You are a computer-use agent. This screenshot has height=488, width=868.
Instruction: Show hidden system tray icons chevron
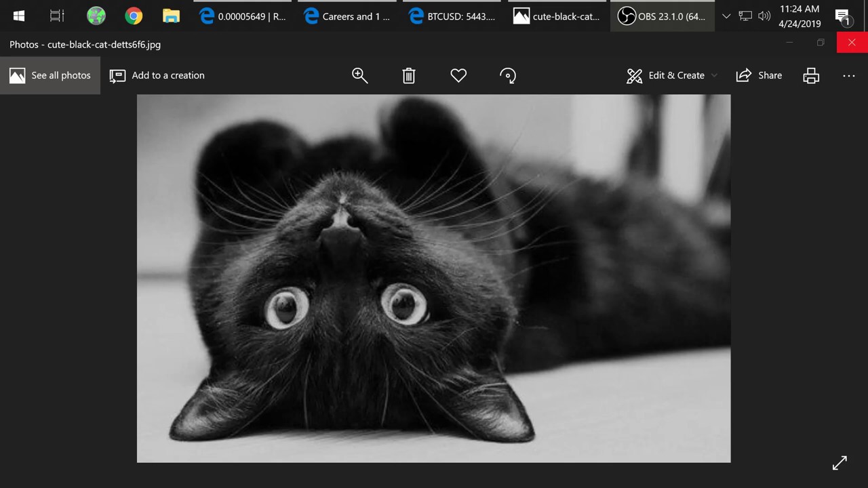pyautogui.click(x=726, y=16)
